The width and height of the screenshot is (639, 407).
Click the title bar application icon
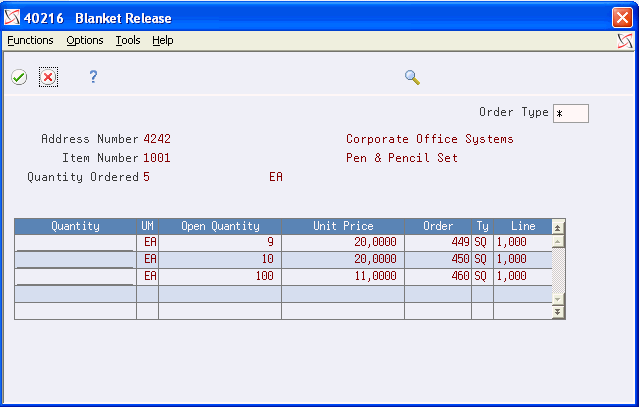12,18
